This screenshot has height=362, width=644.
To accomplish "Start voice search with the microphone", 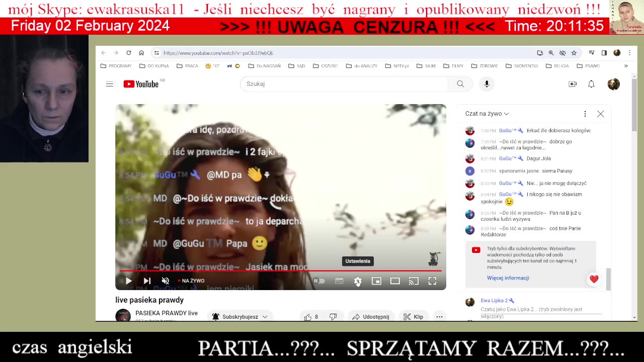I will click(487, 84).
